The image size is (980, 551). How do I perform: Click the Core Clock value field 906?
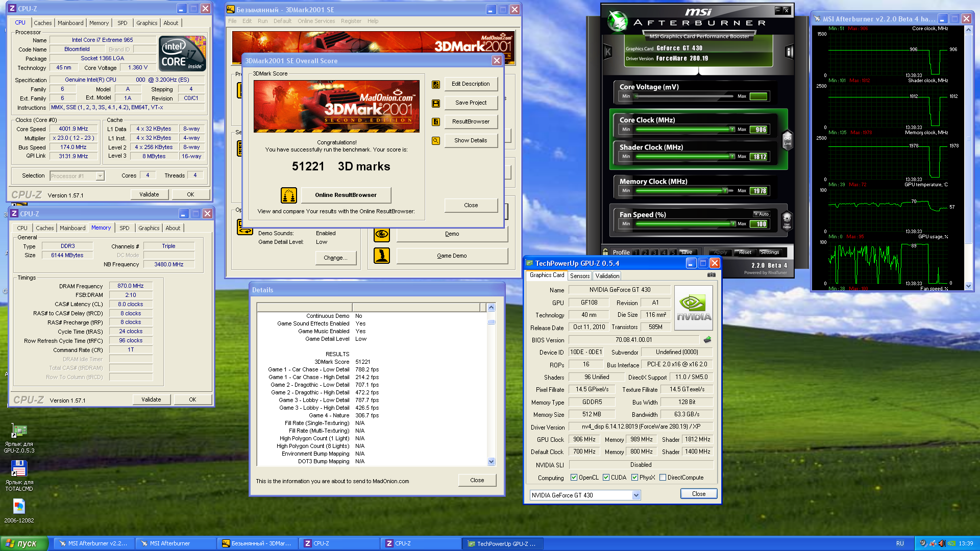pyautogui.click(x=759, y=130)
